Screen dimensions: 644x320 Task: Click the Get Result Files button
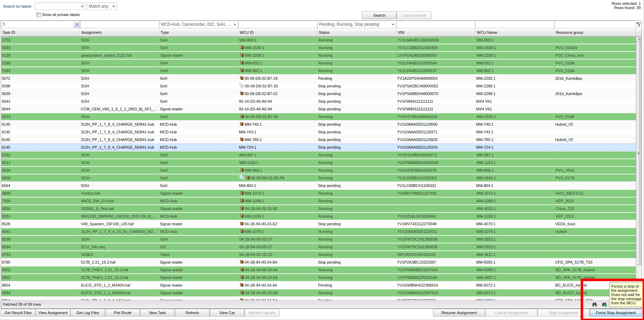(18, 313)
